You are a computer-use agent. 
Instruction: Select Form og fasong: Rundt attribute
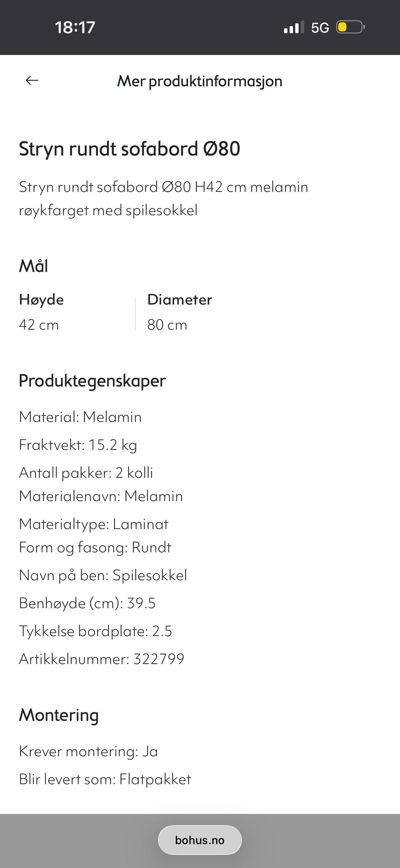pos(95,547)
